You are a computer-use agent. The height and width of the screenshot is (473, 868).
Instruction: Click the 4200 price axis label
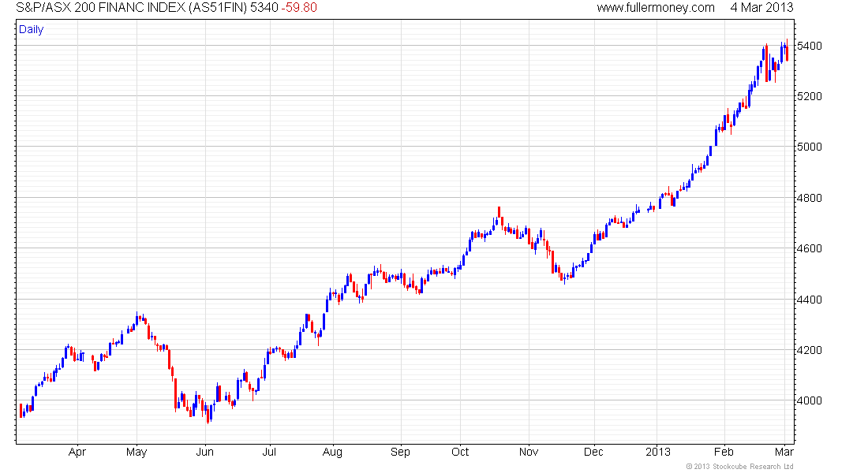tap(809, 350)
